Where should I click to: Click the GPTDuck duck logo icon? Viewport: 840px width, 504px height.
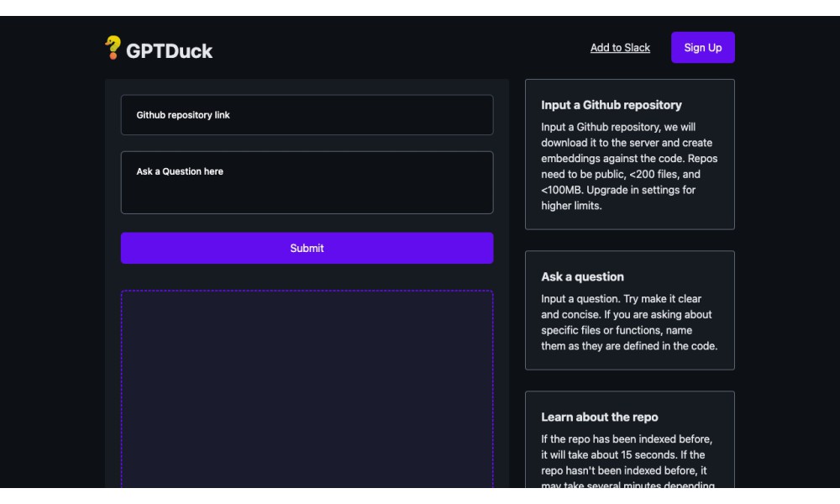point(113,48)
